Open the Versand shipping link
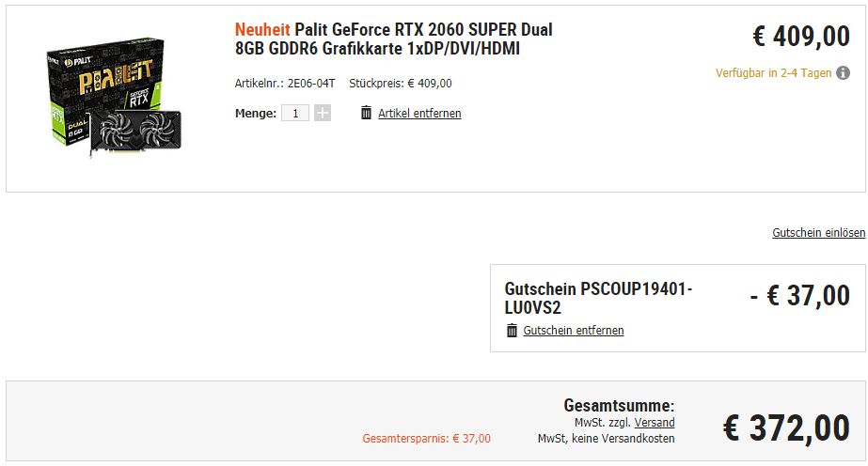Viewport: 868px width, 466px height. [655, 423]
